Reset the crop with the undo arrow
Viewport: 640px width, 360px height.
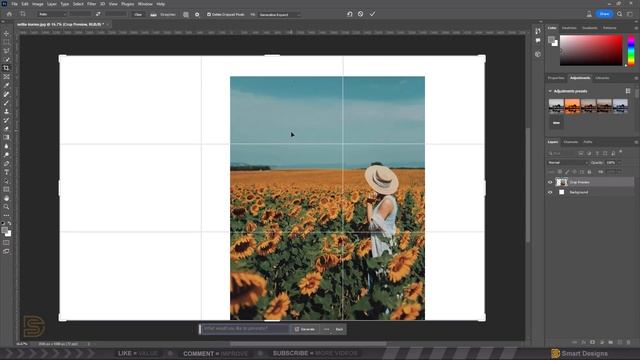coord(350,14)
